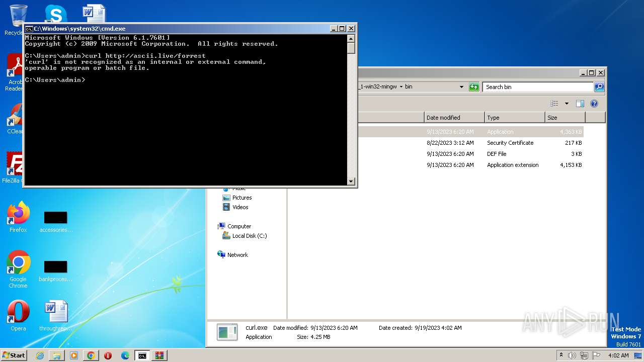
Task: Select Local Disk (C:) in navigation pane
Action: (x=245, y=236)
